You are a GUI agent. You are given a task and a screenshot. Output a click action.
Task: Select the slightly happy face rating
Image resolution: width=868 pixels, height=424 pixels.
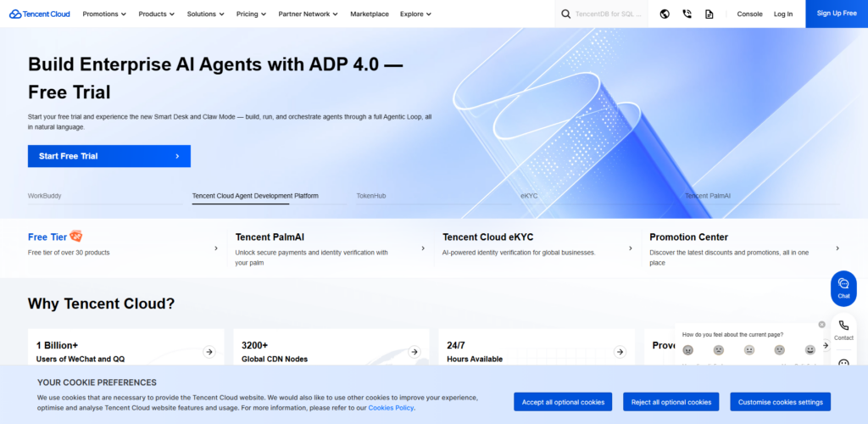click(780, 350)
